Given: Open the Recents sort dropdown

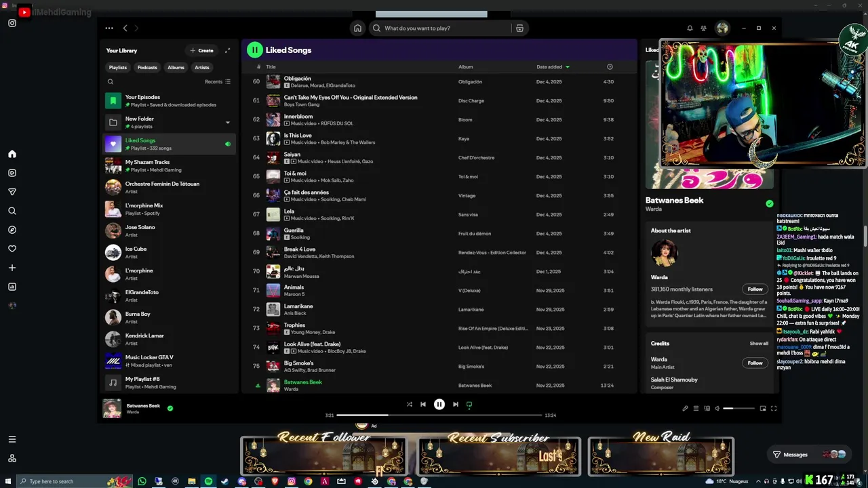Looking at the screenshot, I should [218, 81].
